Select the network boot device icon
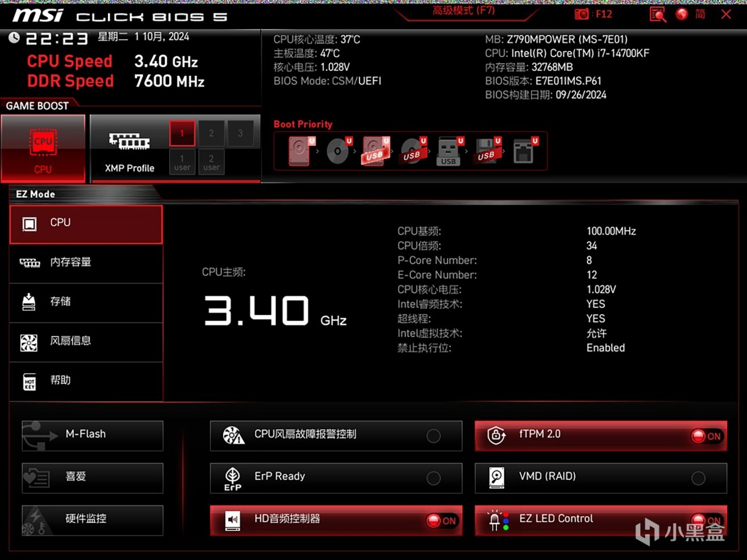The height and width of the screenshot is (560, 747). click(x=525, y=151)
